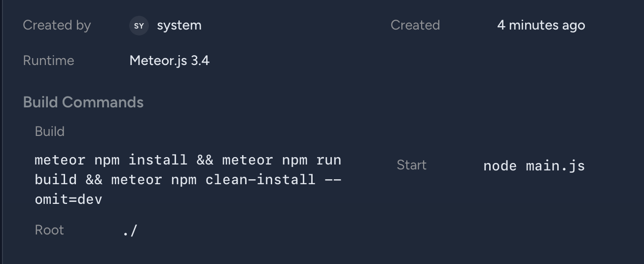Image resolution: width=644 pixels, height=264 pixels.
Task: Select the node main.js start command
Action: pyautogui.click(x=534, y=165)
